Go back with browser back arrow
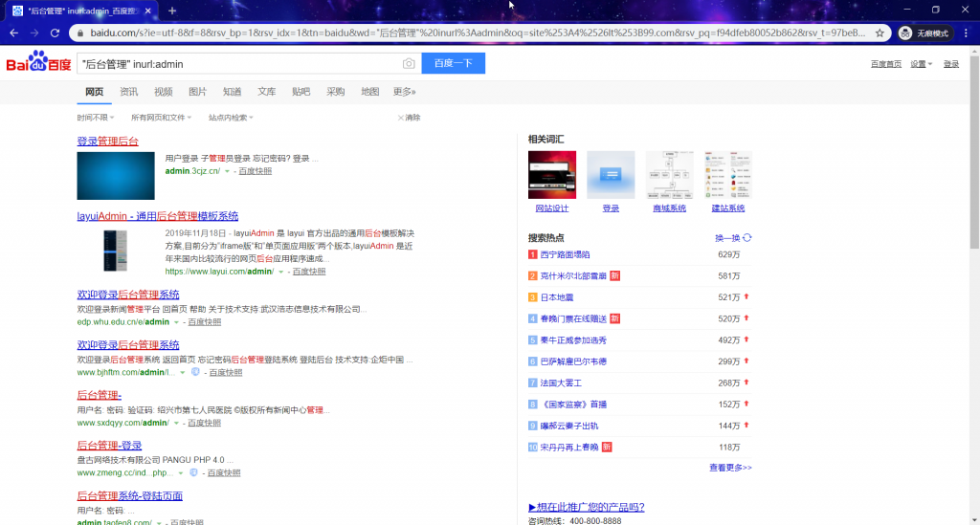The image size is (980, 525). coord(14,33)
